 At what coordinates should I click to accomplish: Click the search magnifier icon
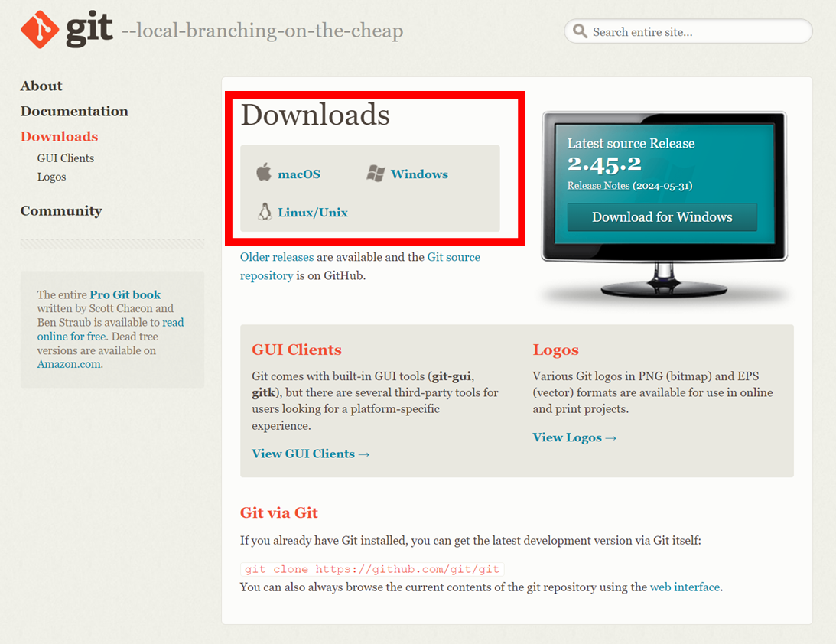(580, 31)
